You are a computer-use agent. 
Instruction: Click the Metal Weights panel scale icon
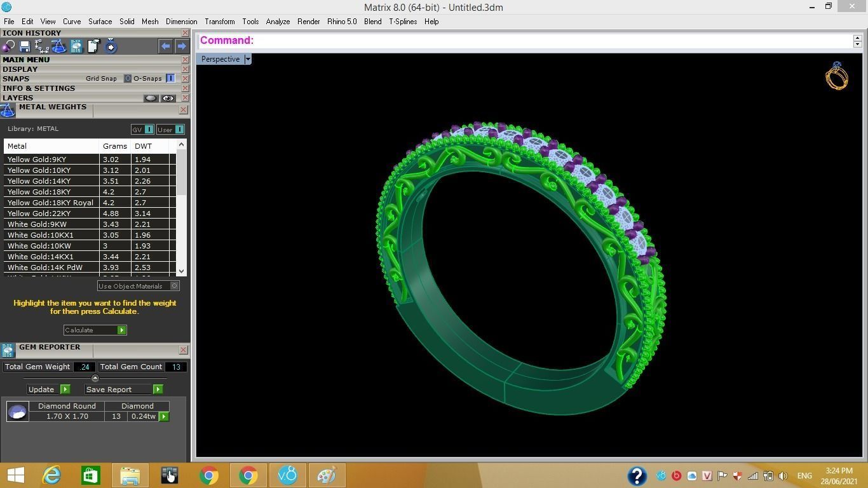click(x=8, y=111)
